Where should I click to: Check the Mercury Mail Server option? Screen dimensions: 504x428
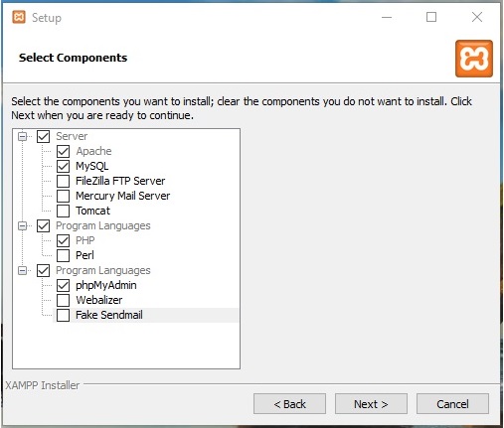(63, 196)
